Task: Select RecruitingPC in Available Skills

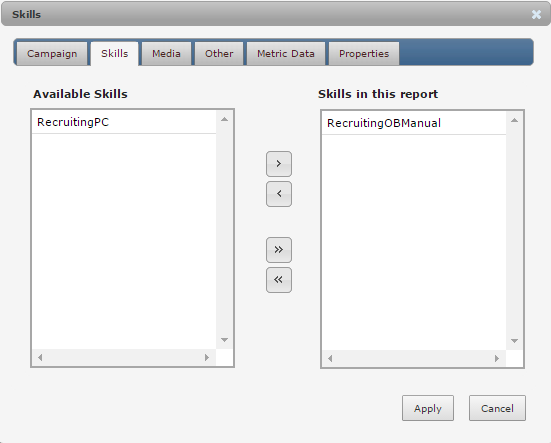Action: (x=124, y=122)
